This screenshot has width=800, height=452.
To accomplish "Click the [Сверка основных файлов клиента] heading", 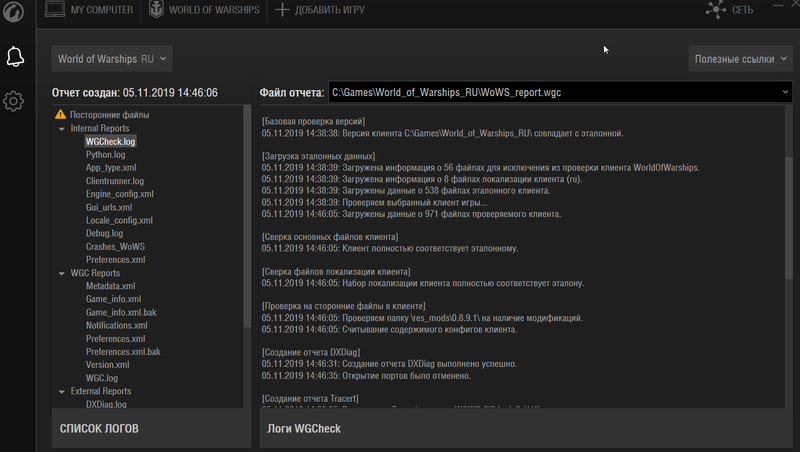I will click(330, 237).
